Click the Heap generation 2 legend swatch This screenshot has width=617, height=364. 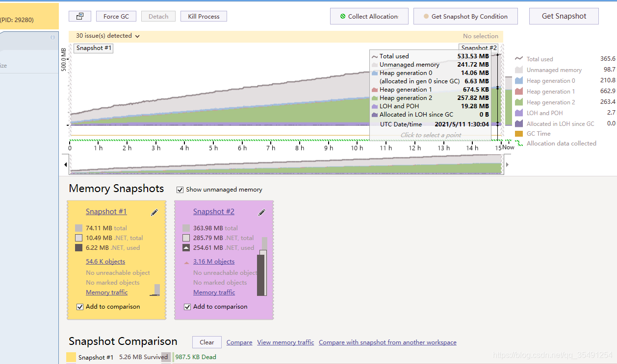click(519, 102)
